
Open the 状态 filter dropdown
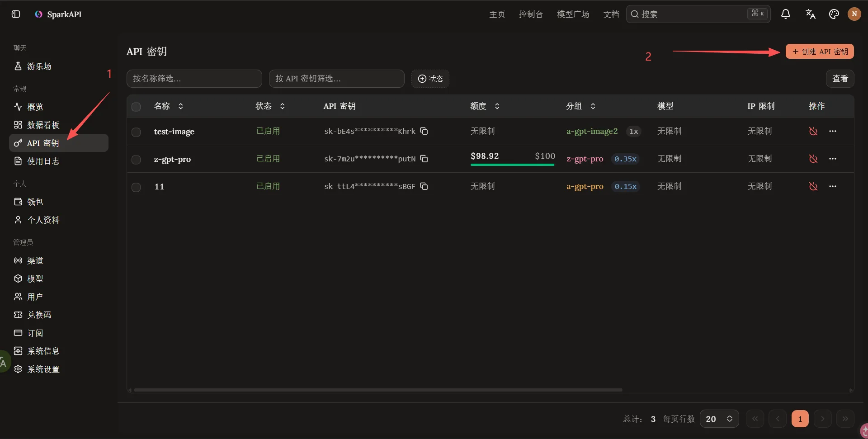430,79
